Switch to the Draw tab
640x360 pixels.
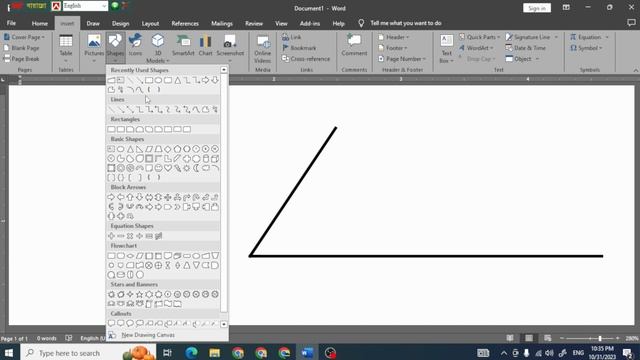[93, 23]
